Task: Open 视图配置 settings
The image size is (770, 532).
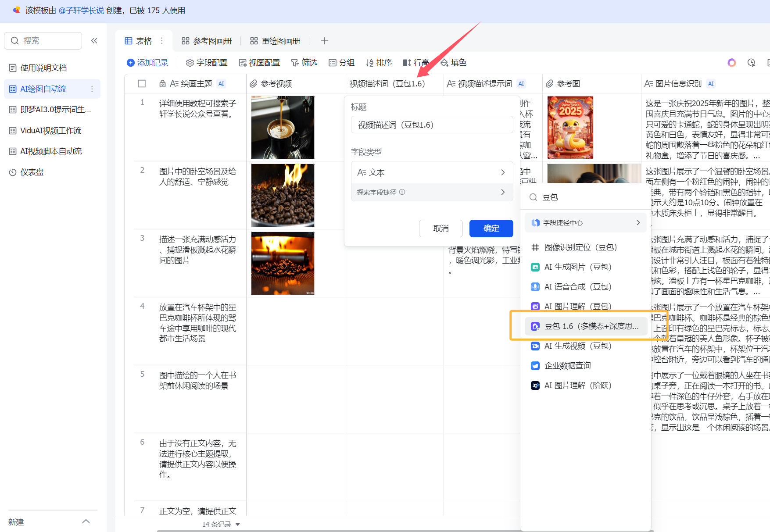Action: click(259, 63)
